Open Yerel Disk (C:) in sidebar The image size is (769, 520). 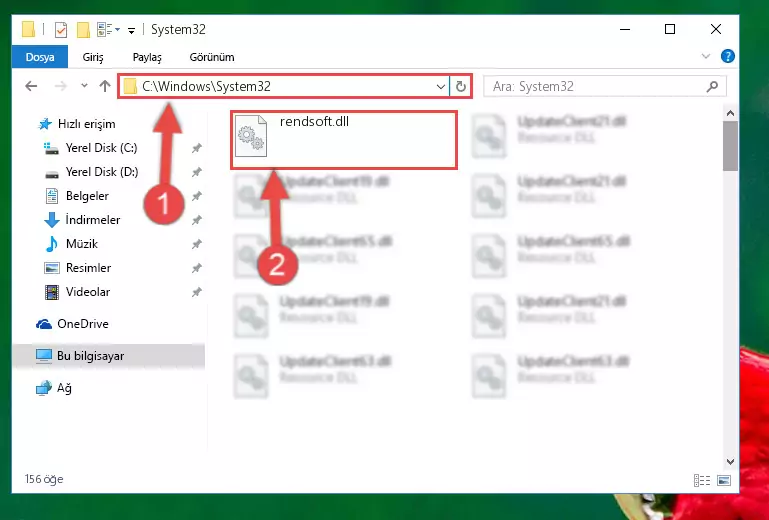pos(102,148)
